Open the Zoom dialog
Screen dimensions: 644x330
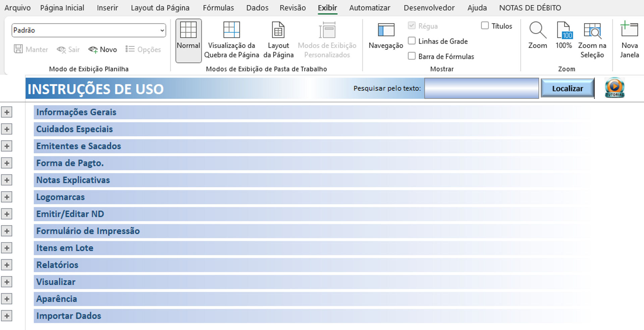538,36
